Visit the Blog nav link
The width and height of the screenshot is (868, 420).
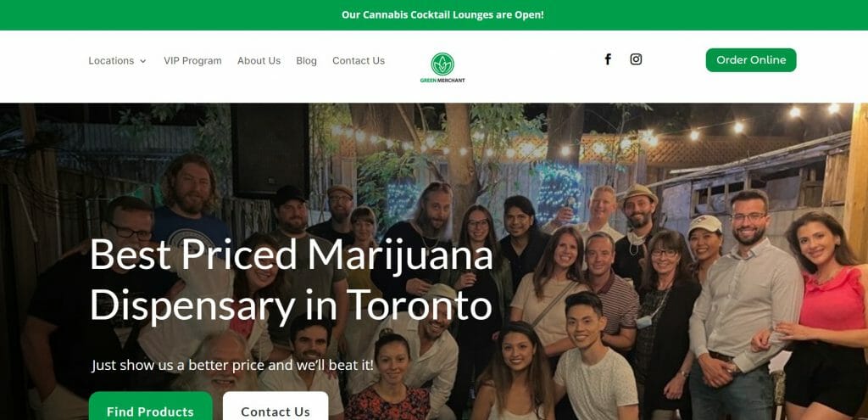pos(307,61)
